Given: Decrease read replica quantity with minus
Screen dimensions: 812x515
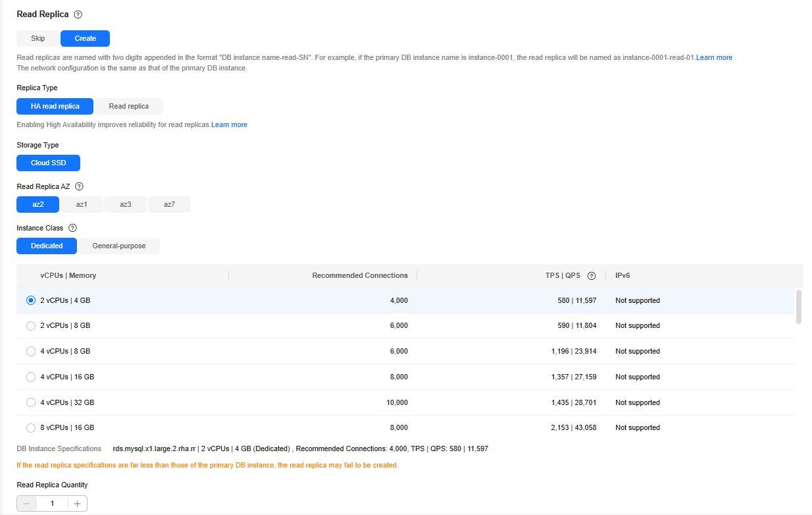Looking at the screenshot, I should [x=27, y=504].
